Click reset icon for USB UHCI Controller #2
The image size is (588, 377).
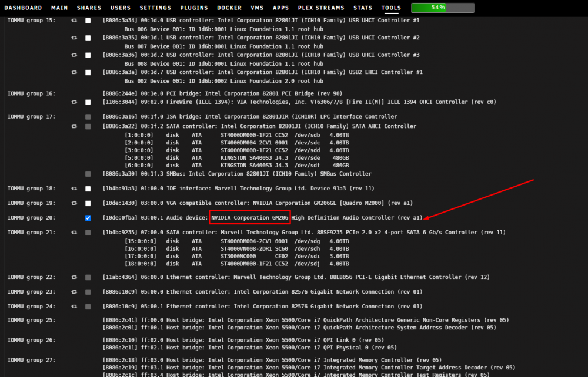point(74,38)
